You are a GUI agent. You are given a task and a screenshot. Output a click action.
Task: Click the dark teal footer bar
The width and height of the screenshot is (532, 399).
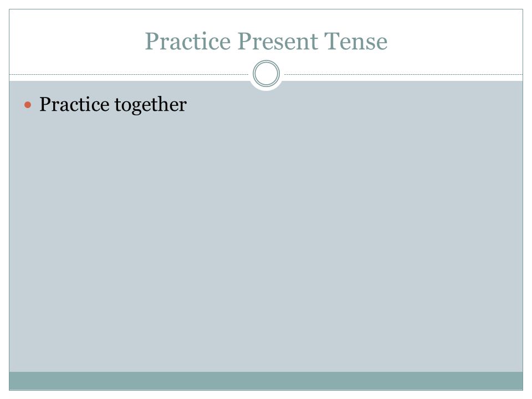[x=266, y=381]
